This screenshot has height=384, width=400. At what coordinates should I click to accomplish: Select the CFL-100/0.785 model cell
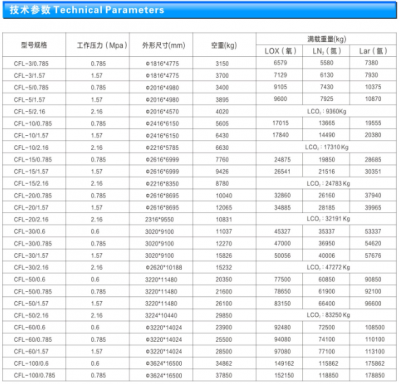(34, 375)
